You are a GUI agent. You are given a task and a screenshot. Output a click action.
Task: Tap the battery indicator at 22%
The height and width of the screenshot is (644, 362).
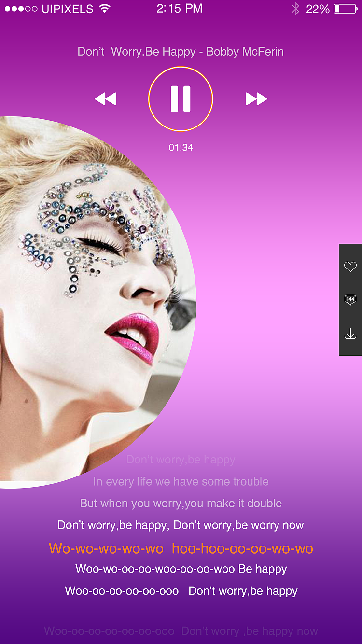point(345,9)
